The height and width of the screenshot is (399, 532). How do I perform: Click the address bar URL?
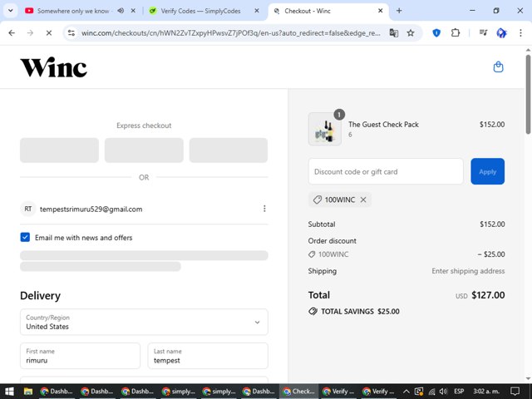click(231, 33)
